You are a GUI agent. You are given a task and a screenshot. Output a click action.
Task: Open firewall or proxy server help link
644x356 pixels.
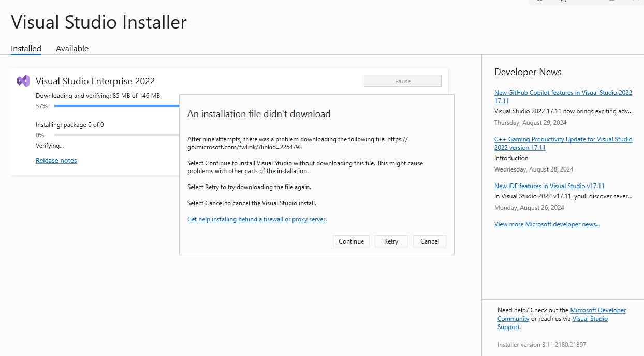(257, 219)
